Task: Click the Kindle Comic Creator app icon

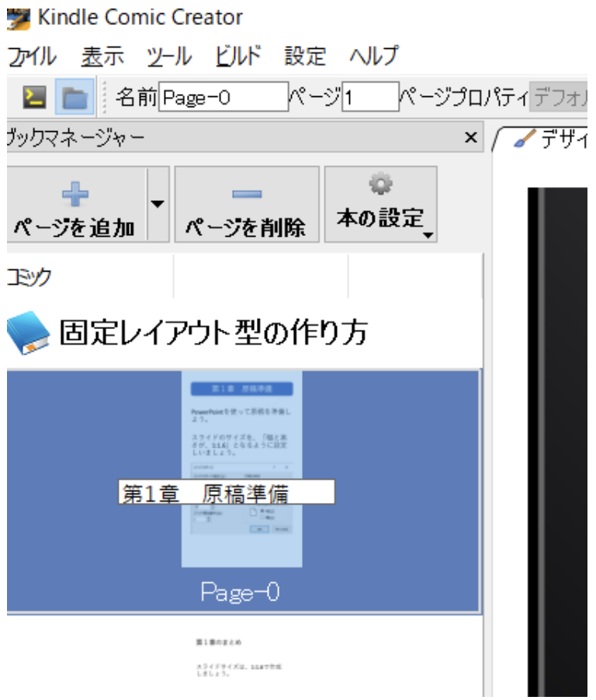Action: (x=19, y=19)
